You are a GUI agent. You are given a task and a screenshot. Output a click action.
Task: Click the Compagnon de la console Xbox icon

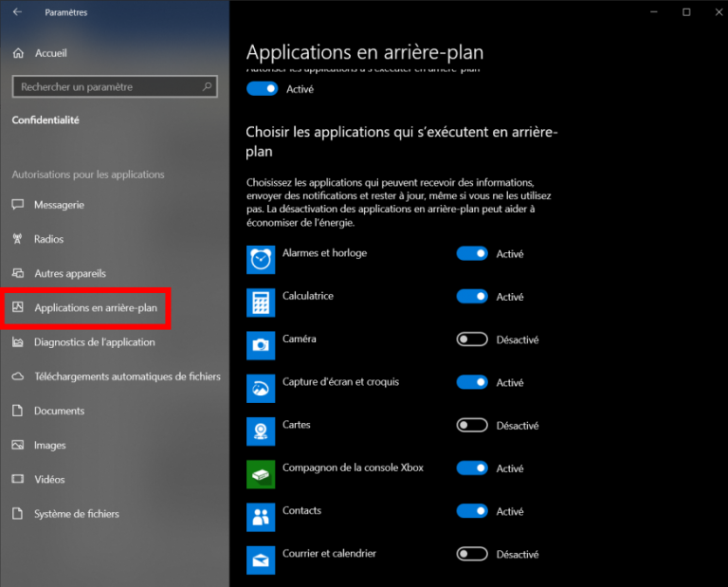(x=261, y=474)
